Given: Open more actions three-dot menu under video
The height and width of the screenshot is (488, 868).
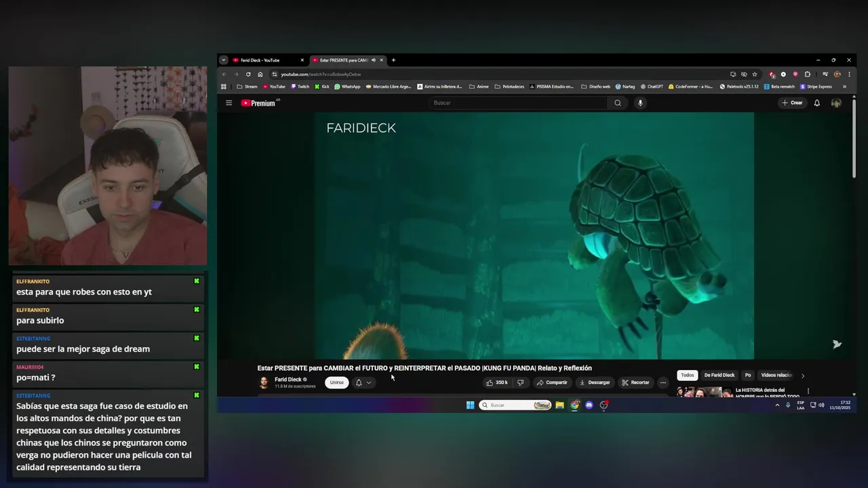Looking at the screenshot, I should pos(663,382).
